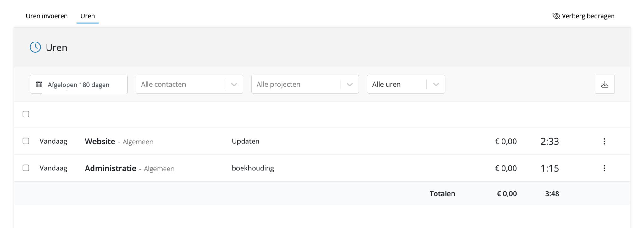
Task: Hide amounts via Verberg bedragen
Action: click(588, 16)
